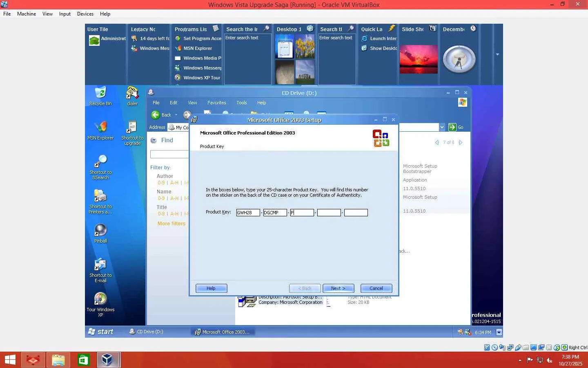Image resolution: width=588 pixels, height=368 pixels.
Task: Click the sunset Slide Show thumbnail
Action: point(419,59)
